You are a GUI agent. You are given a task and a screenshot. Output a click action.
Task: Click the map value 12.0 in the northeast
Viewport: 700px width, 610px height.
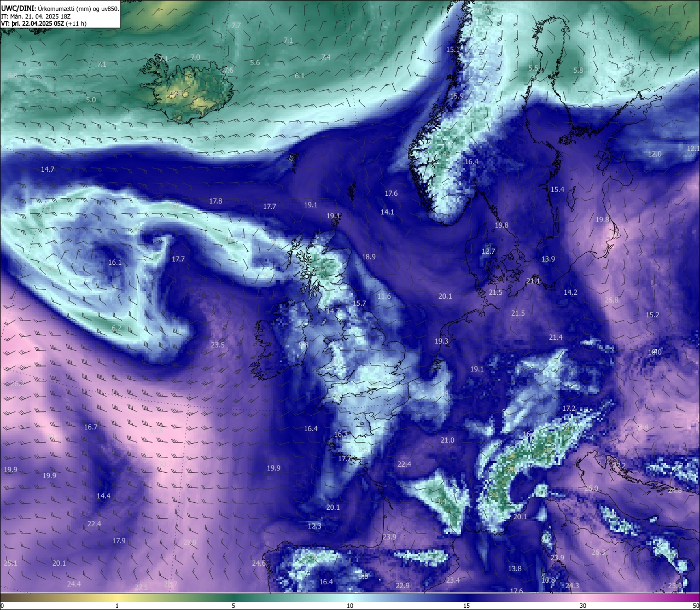(x=655, y=154)
